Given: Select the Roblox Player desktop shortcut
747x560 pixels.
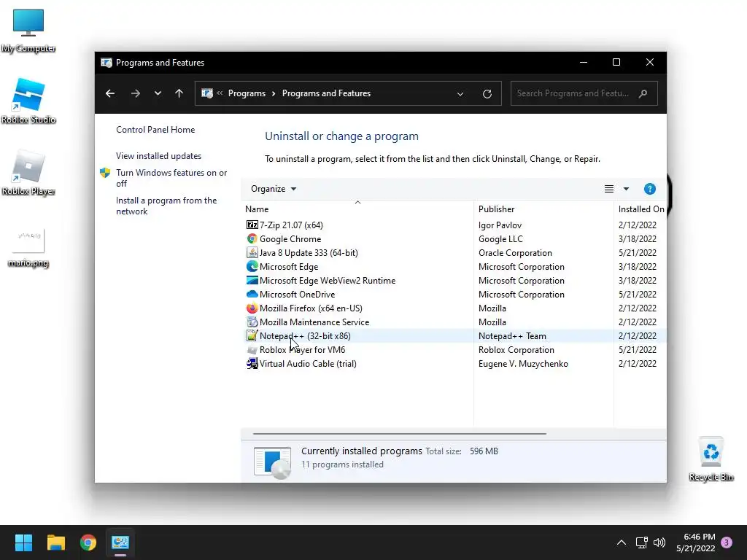Looking at the screenshot, I should point(28,173).
